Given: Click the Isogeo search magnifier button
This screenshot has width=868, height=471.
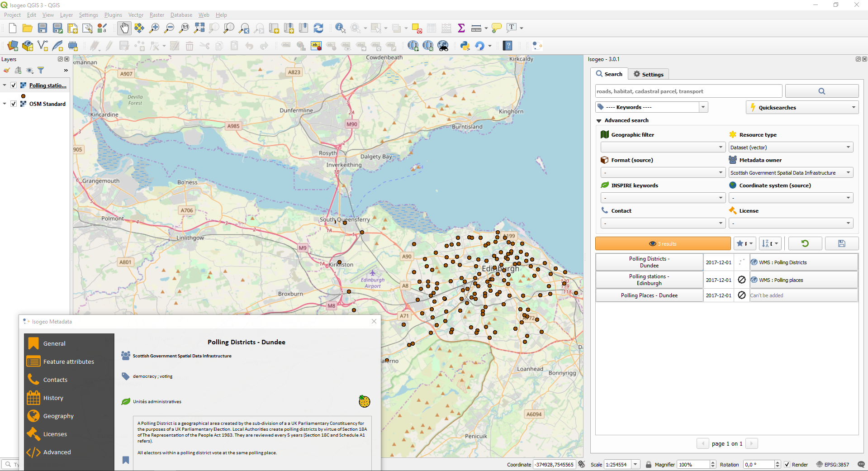Looking at the screenshot, I should pyautogui.click(x=821, y=91).
